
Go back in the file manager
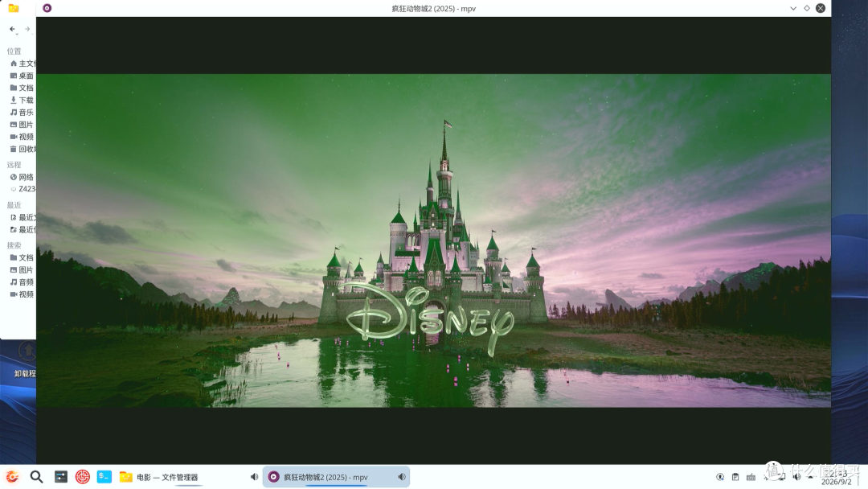point(12,29)
